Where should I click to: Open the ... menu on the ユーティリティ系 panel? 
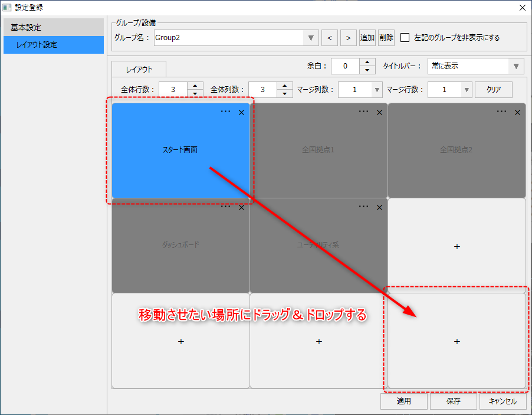click(363, 207)
